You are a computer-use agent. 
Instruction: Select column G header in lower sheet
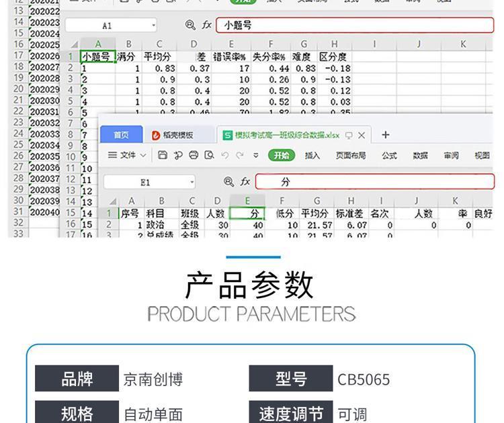[x=316, y=200]
